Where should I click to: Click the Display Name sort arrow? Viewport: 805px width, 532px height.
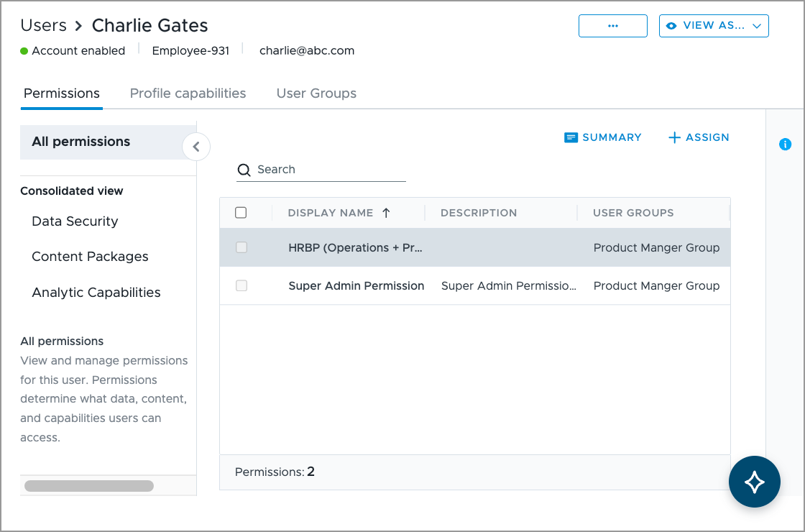click(386, 213)
